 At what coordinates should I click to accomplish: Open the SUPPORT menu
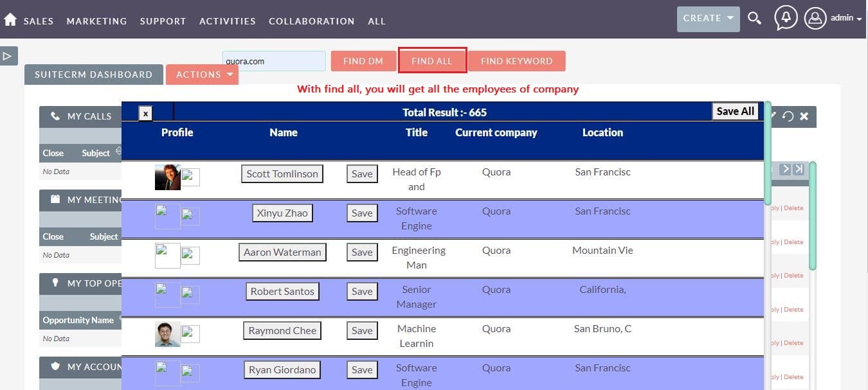pyautogui.click(x=163, y=21)
